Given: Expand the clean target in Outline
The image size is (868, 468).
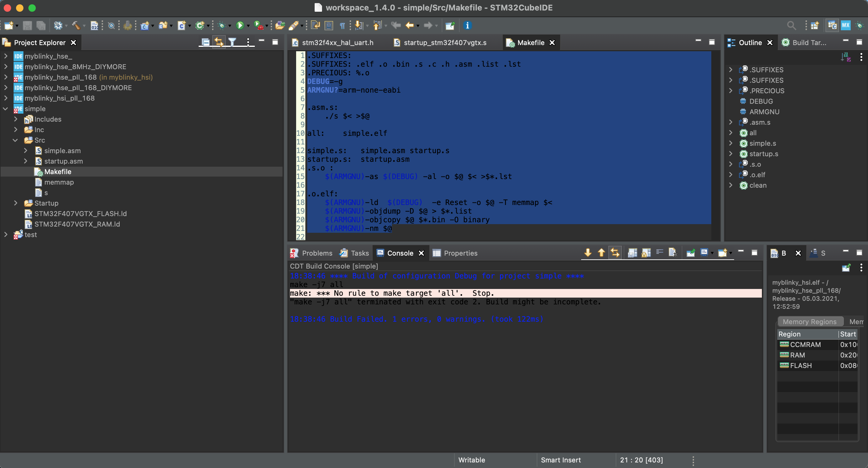Looking at the screenshot, I should [x=730, y=185].
